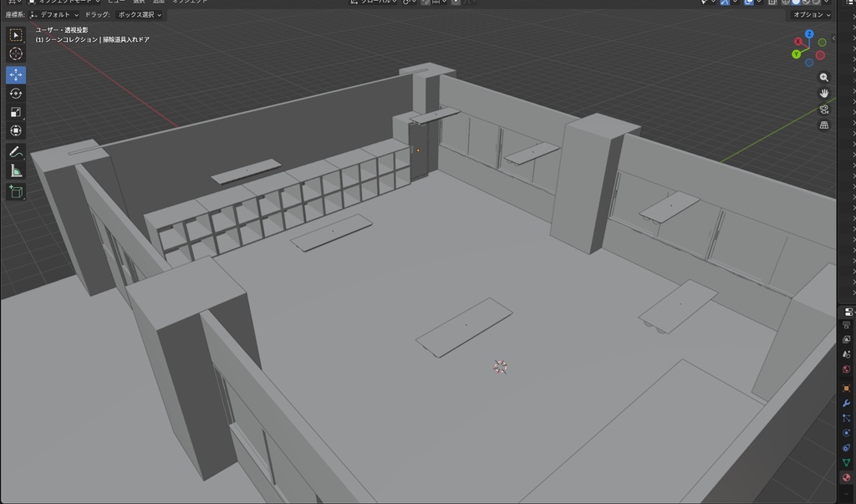Viewport: 856px width, 504px height.
Task: Switch perspective/orthographic with grid icon
Action: click(823, 125)
